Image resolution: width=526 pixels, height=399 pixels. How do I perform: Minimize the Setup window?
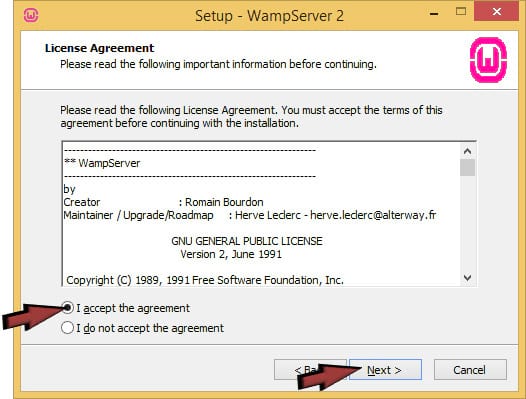[434, 14]
